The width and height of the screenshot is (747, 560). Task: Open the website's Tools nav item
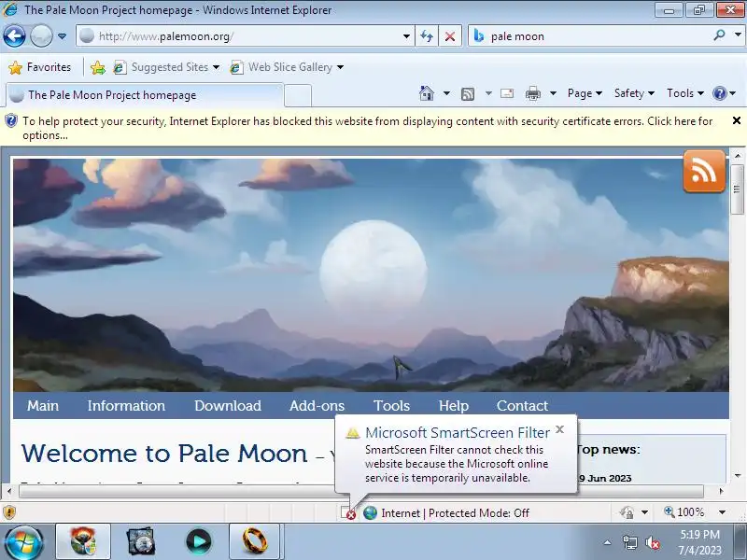pos(391,406)
